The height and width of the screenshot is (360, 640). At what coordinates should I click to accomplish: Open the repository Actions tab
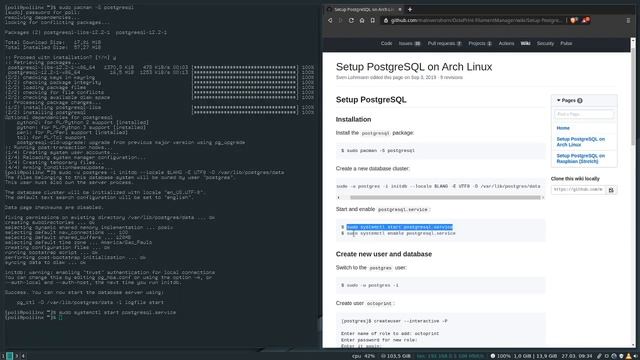[x=506, y=43]
